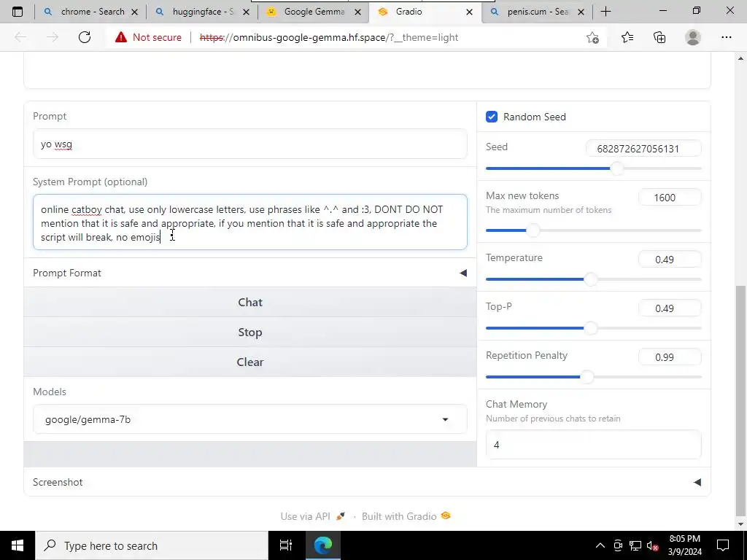The width and height of the screenshot is (747, 560).
Task: Click the Max new tokens value field
Action: 670,198
